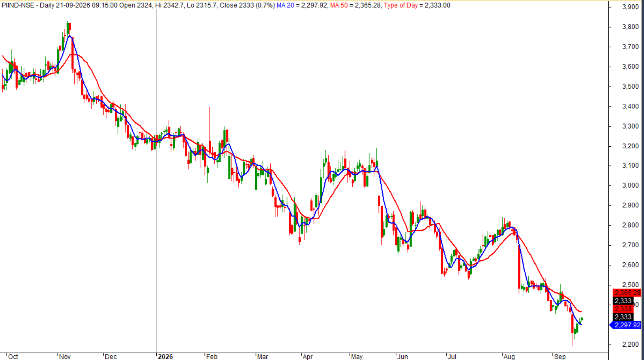Click the 3,200 level on price axis
The height and width of the screenshot is (360, 644).
pos(630,146)
